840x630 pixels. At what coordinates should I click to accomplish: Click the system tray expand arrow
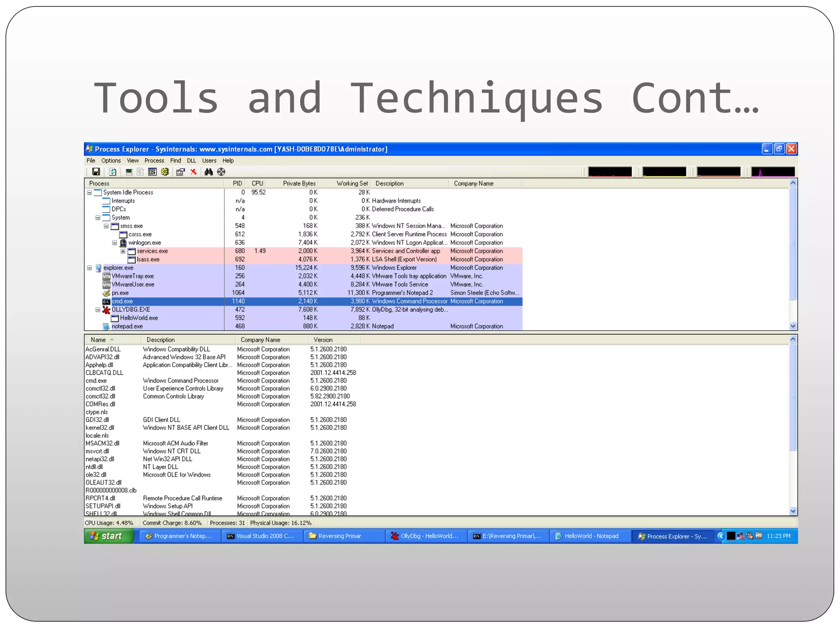pyautogui.click(x=721, y=536)
